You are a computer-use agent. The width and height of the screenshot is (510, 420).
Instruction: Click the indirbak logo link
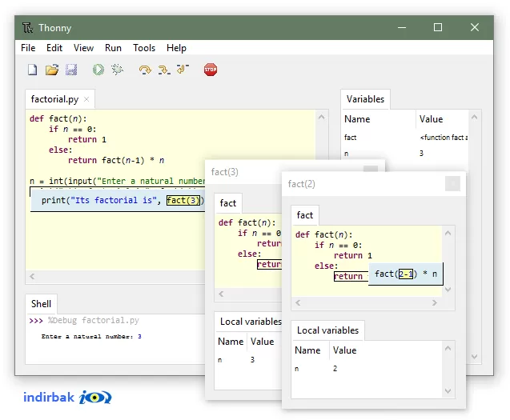(x=67, y=397)
